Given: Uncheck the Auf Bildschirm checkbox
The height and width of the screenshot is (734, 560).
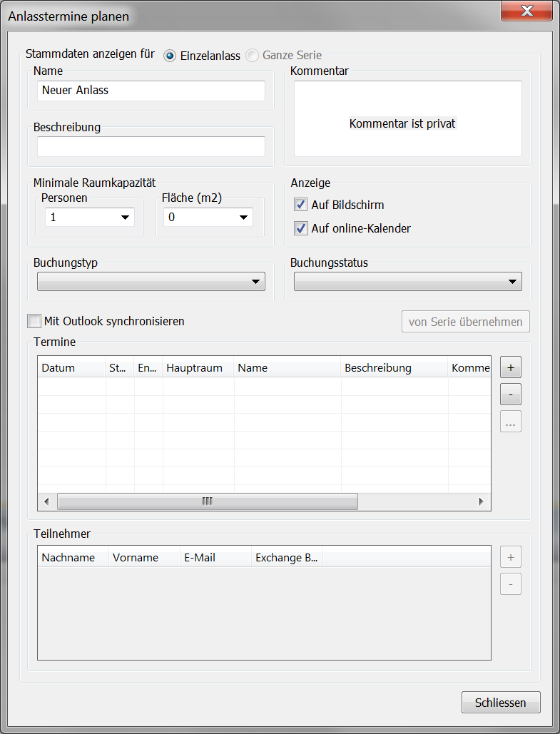Looking at the screenshot, I should 300,205.
